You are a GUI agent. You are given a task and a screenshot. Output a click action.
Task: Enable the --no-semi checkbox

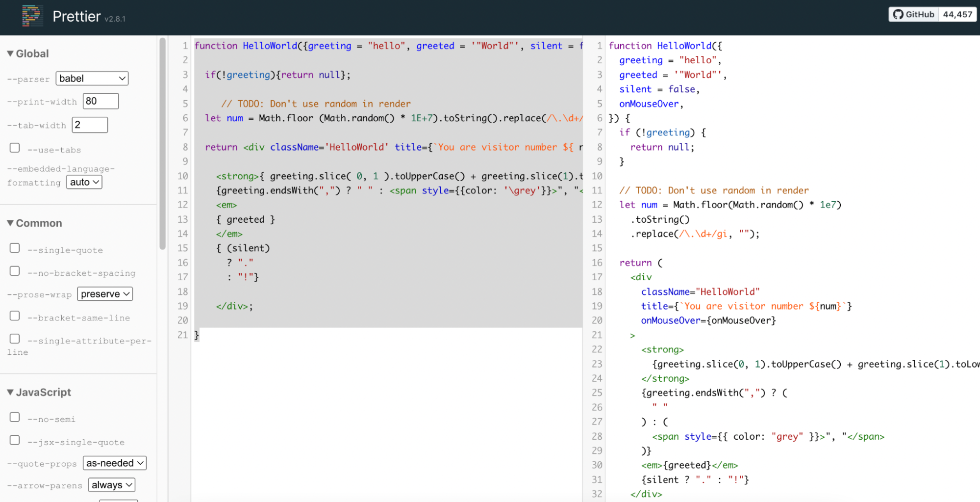click(x=15, y=417)
